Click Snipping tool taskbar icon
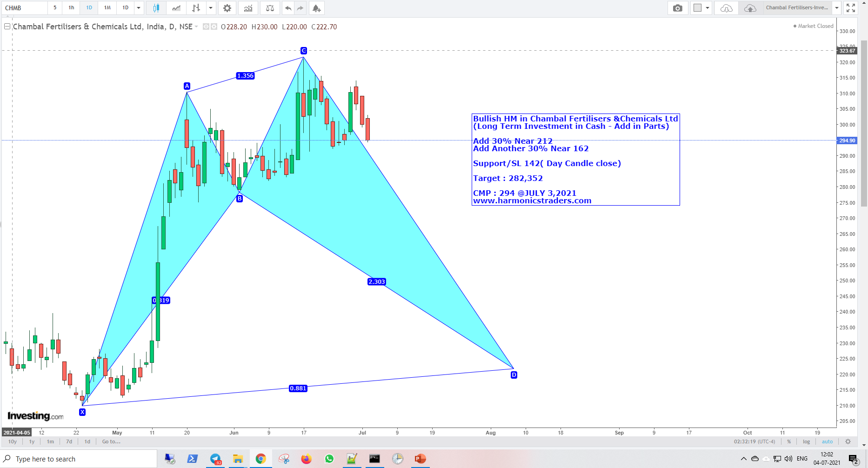 point(284,459)
